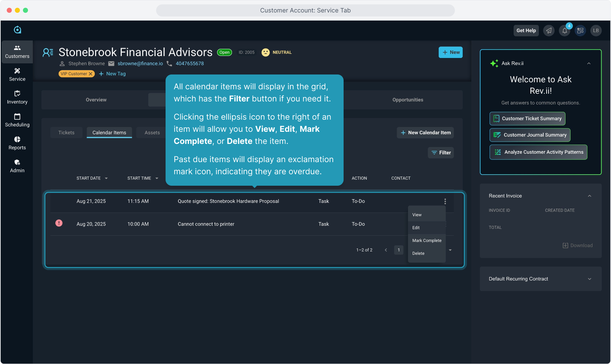The width and height of the screenshot is (611, 364).
Task: Choose Delete from the context menu
Action: (418, 253)
